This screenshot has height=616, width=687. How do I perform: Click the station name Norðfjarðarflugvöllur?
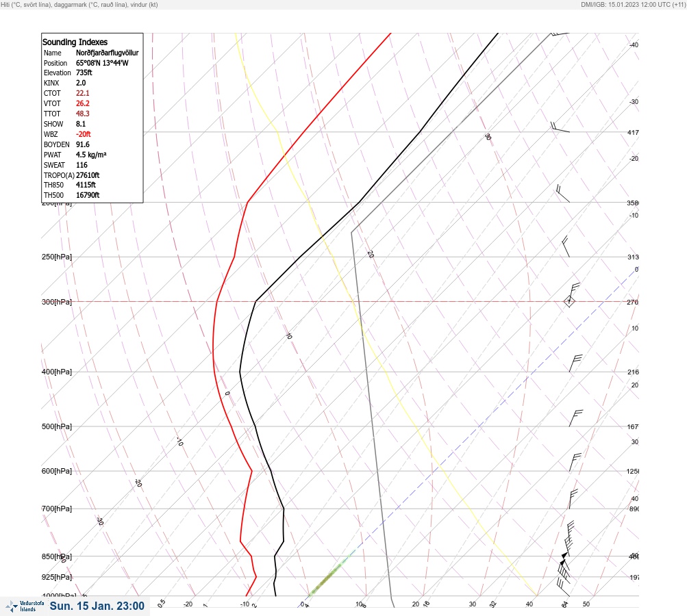point(108,53)
